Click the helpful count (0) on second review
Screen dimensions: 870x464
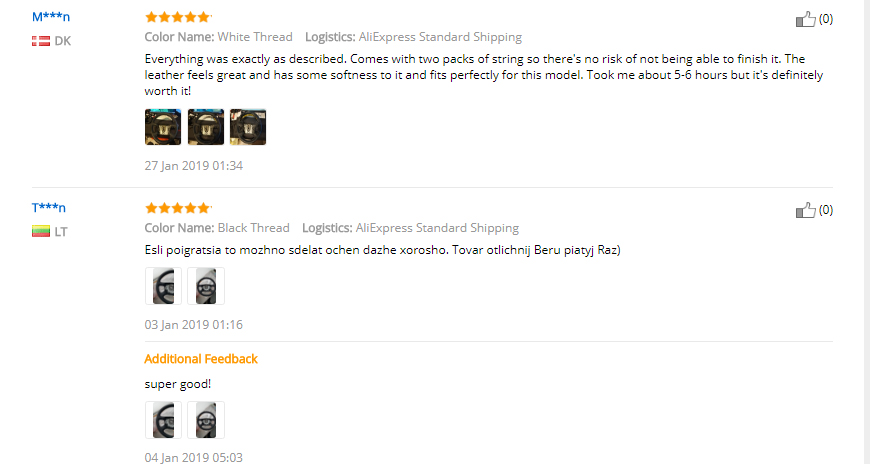(x=826, y=210)
